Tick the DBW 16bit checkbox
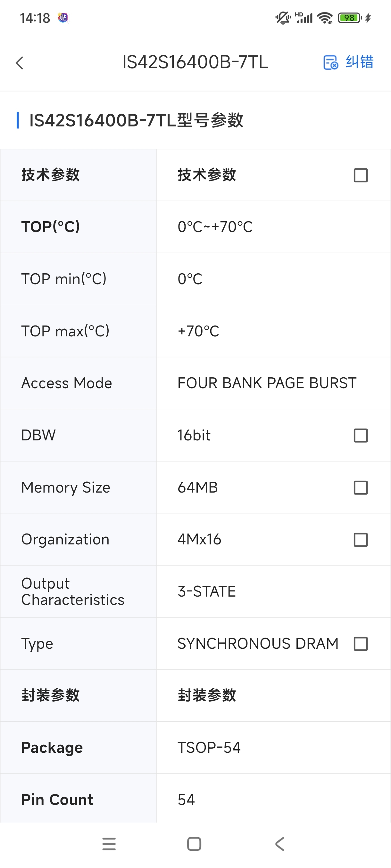Screen dimensions: 391x868 pos(361,435)
